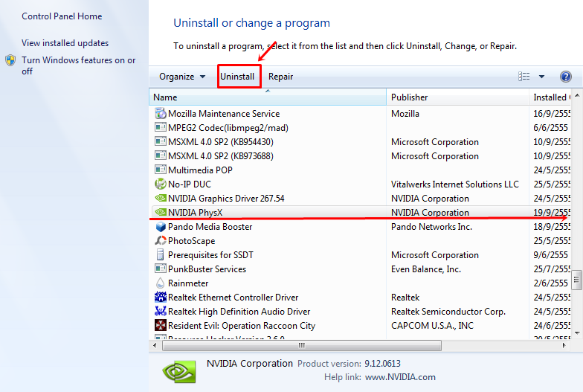Sort by the Name column header
This screenshot has width=583, height=392.
[268, 97]
